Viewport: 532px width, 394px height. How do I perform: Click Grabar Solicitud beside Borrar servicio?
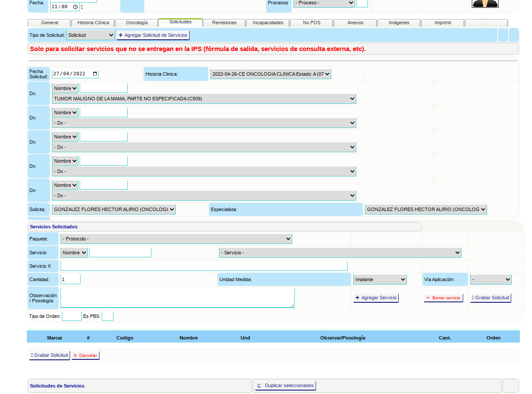pos(490,298)
